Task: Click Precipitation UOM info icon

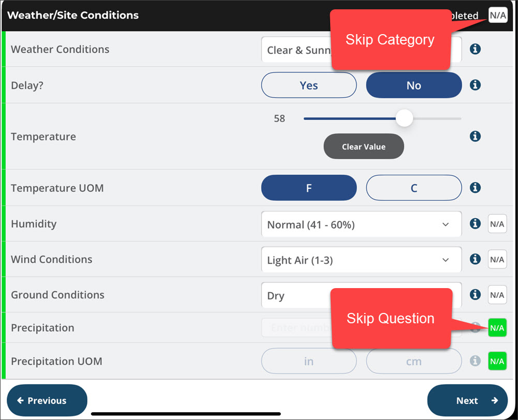Action: pos(475,361)
